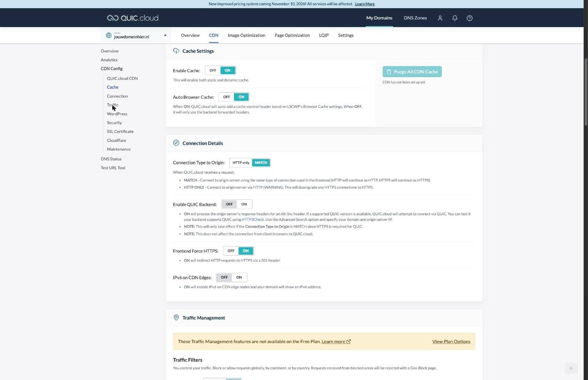Open the Image Optimization tab
Screen dimensions: 588x380
[246, 35]
